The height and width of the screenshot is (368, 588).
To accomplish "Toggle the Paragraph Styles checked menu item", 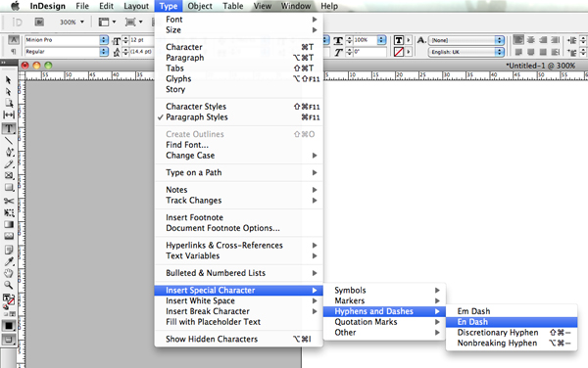I will (x=238, y=117).
